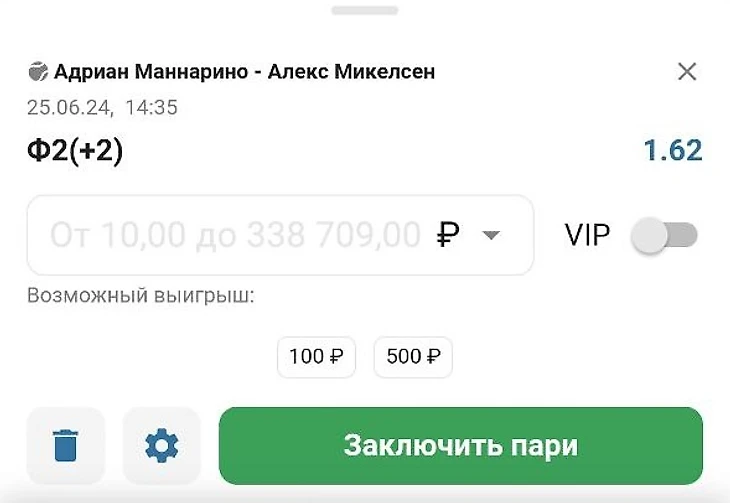Click the 1.62 odds value
This screenshot has height=503, width=730.
click(672, 151)
